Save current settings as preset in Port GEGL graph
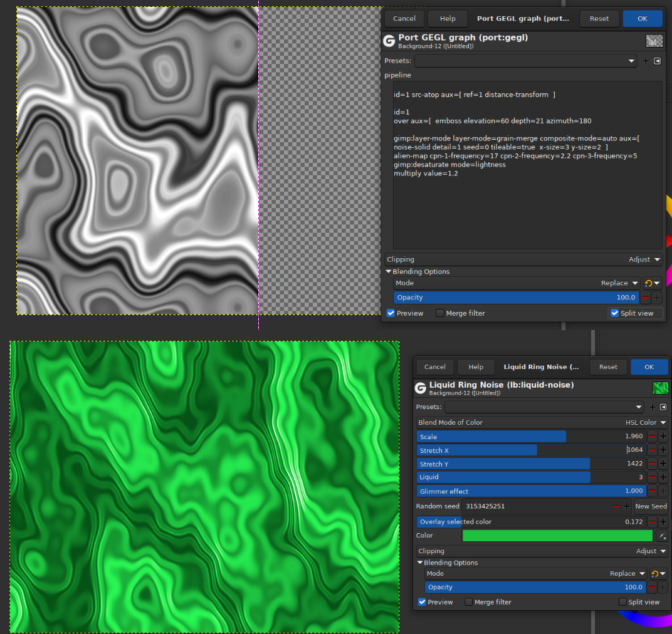672x634 pixels. [x=646, y=61]
